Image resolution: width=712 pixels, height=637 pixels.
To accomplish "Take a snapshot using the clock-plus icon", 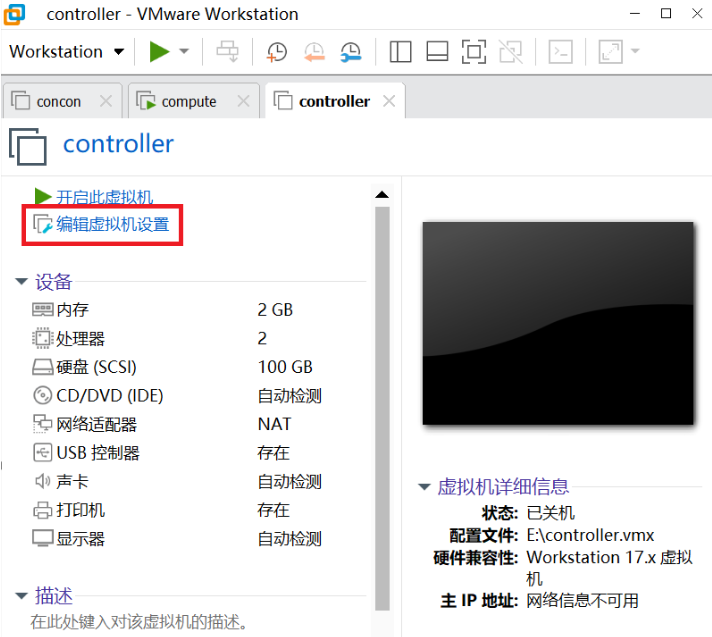I will pyautogui.click(x=277, y=51).
